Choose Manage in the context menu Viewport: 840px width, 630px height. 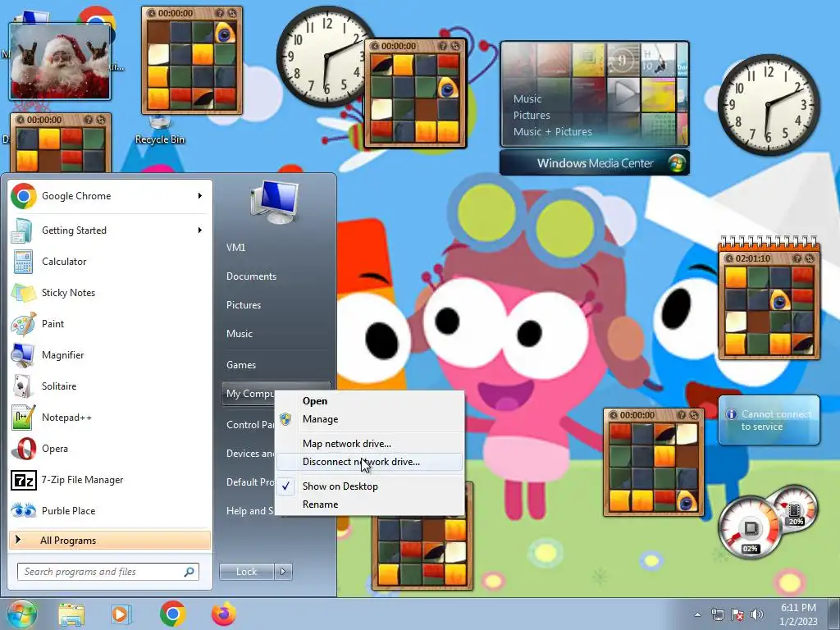click(369, 419)
